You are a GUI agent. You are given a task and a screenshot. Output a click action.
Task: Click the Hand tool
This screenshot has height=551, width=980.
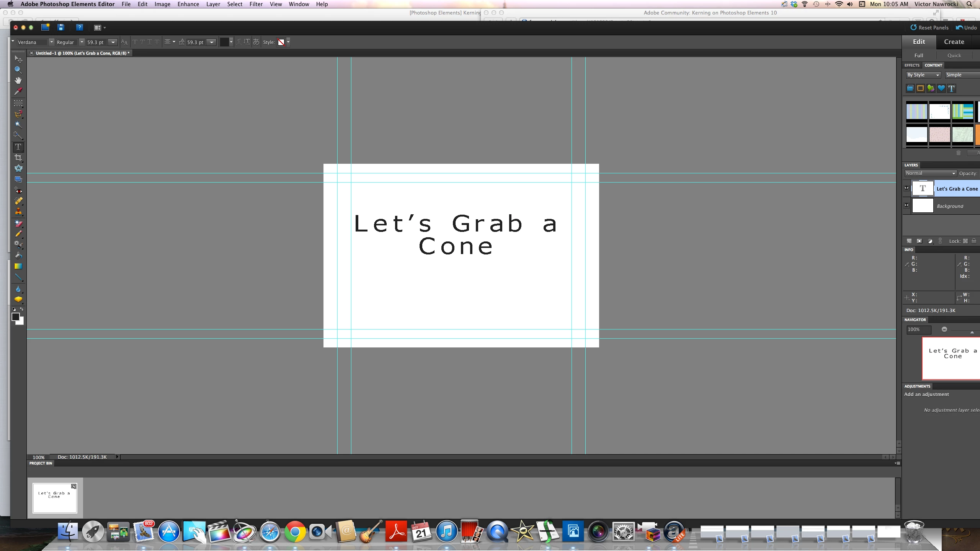(18, 80)
